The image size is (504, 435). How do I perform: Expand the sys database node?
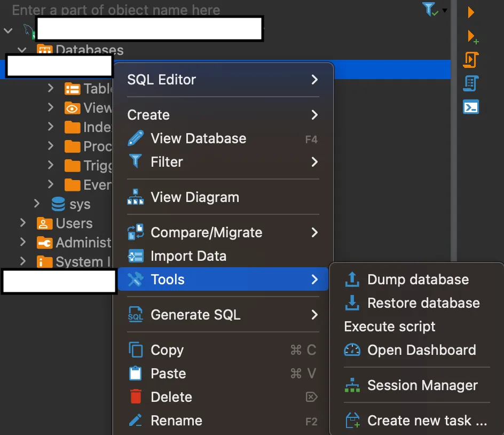tap(37, 204)
